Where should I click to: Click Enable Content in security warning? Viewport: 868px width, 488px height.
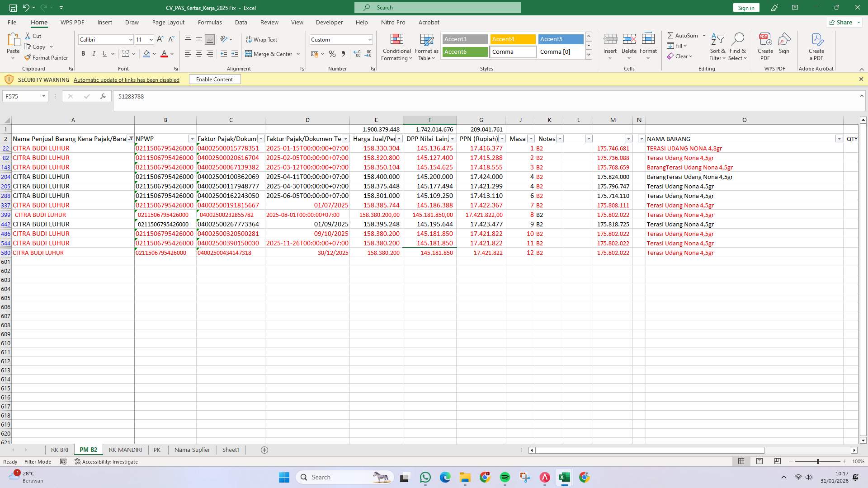tap(214, 79)
